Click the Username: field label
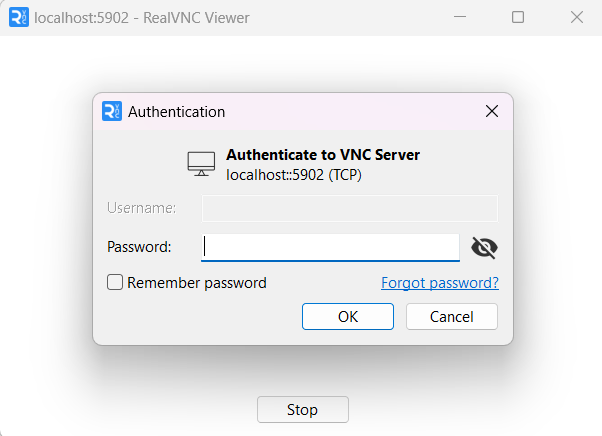Screen dimensions: 602x436 click(141, 208)
